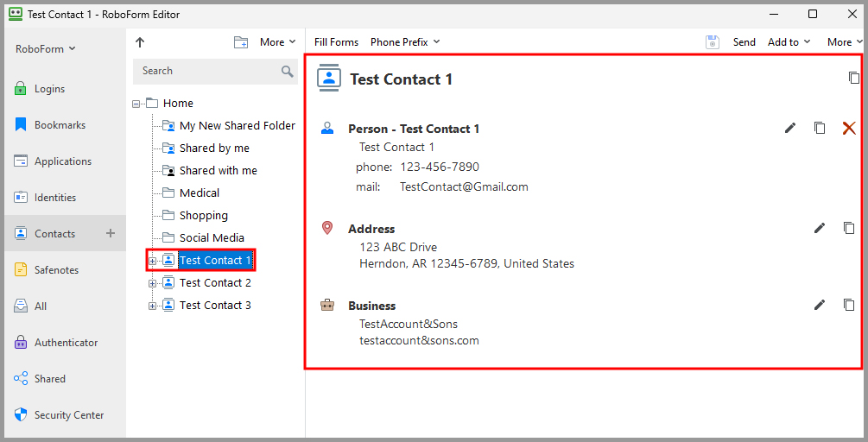Screen dimensions: 868x442
Task: Click the 123 ABC Drive address line
Action: coord(398,247)
